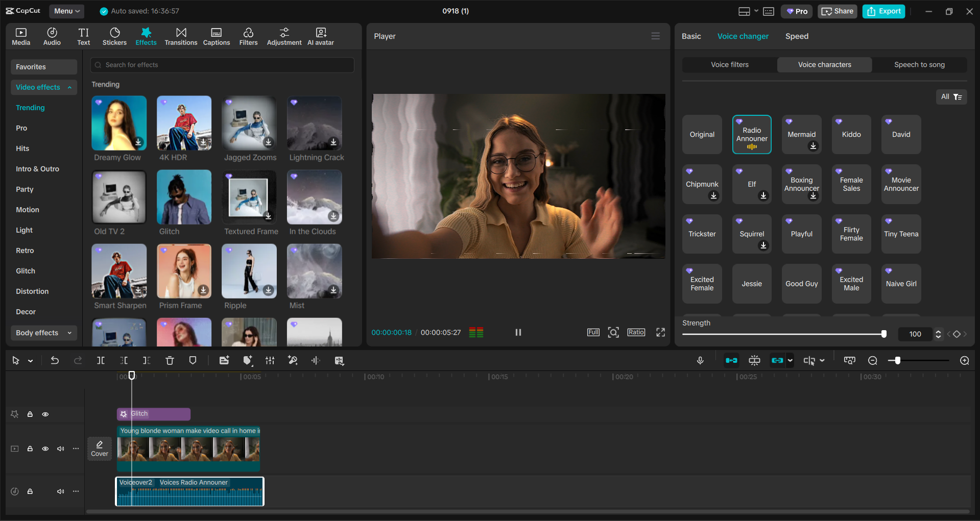This screenshot has width=980, height=521.
Task: Switch to the Voice filters tab
Action: pyautogui.click(x=729, y=64)
